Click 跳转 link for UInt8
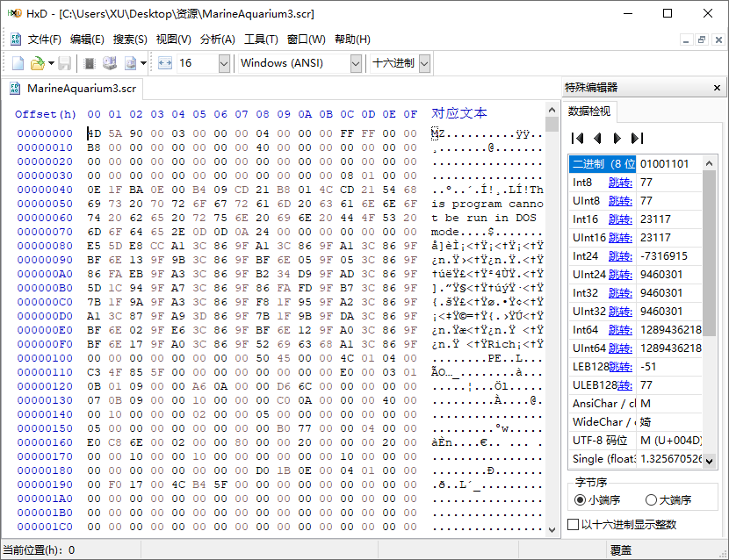Image resolution: width=729 pixels, height=560 pixels. click(x=620, y=201)
